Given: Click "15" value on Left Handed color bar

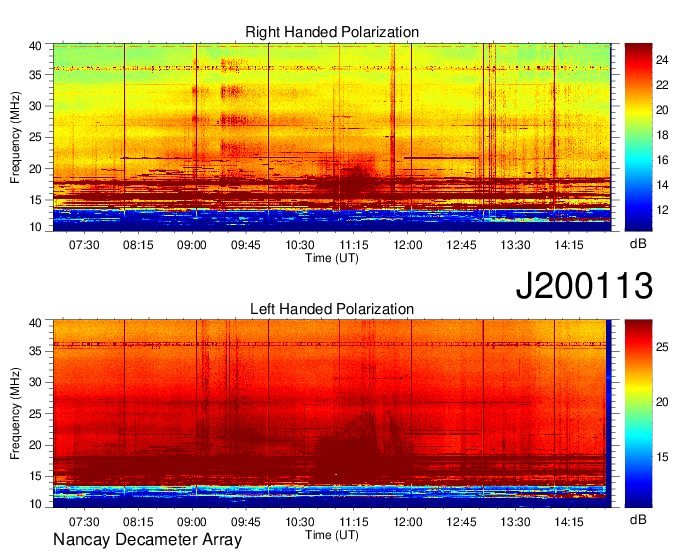Looking at the screenshot, I should tap(662, 457).
